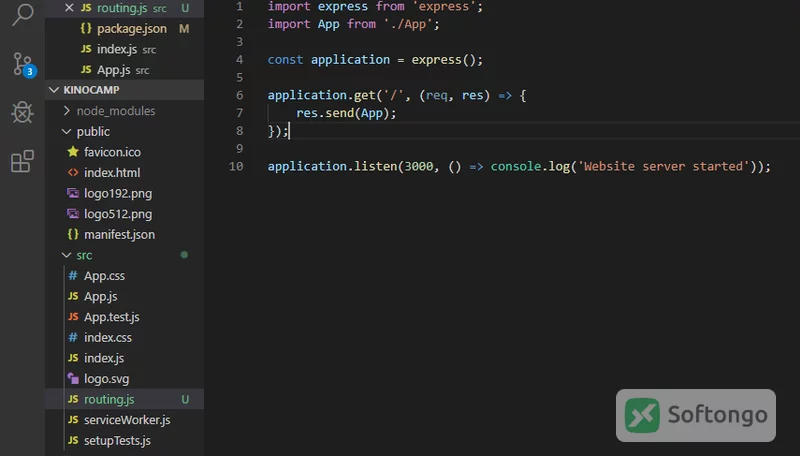Click 'express' string on line 1
Screen dimensions: 800x456
tap(443, 7)
